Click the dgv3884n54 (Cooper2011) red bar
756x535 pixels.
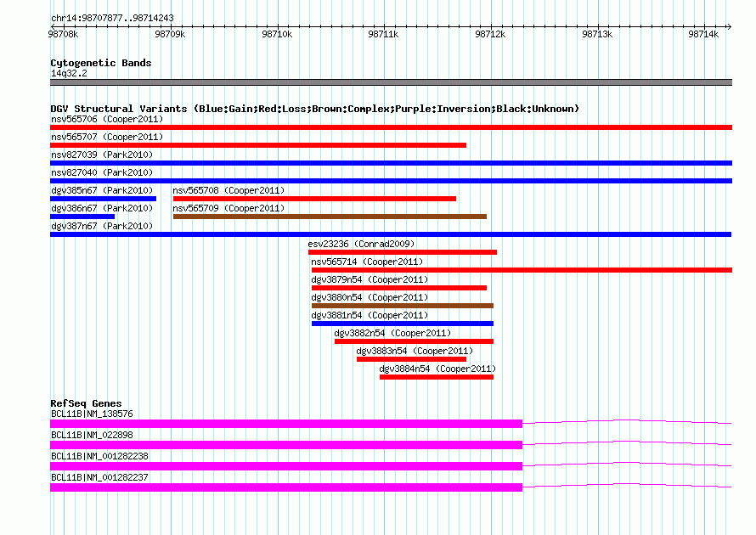437,377
